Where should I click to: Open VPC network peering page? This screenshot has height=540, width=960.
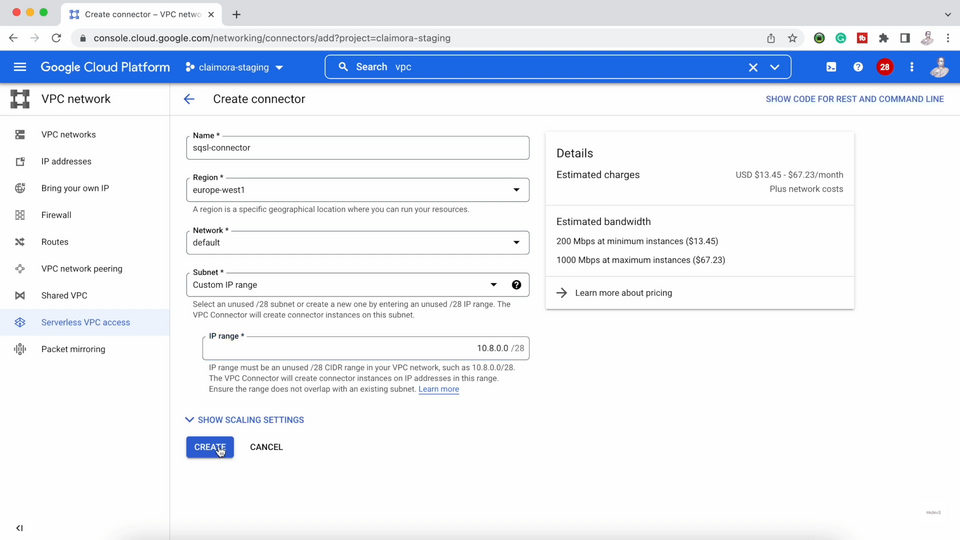81,269
